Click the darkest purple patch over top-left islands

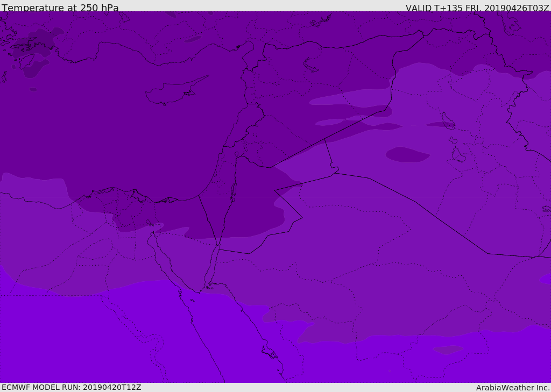(36, 67)
